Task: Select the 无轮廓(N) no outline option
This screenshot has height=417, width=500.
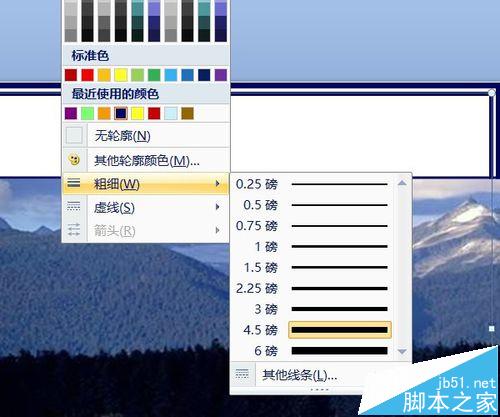Action: pyautogui.click(x=146, y=136)
